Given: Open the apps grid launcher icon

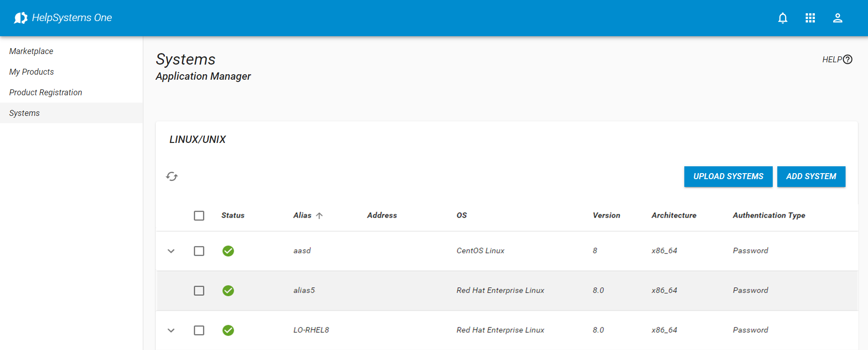Looking at the screenshot, I should [x=810, y=18].
